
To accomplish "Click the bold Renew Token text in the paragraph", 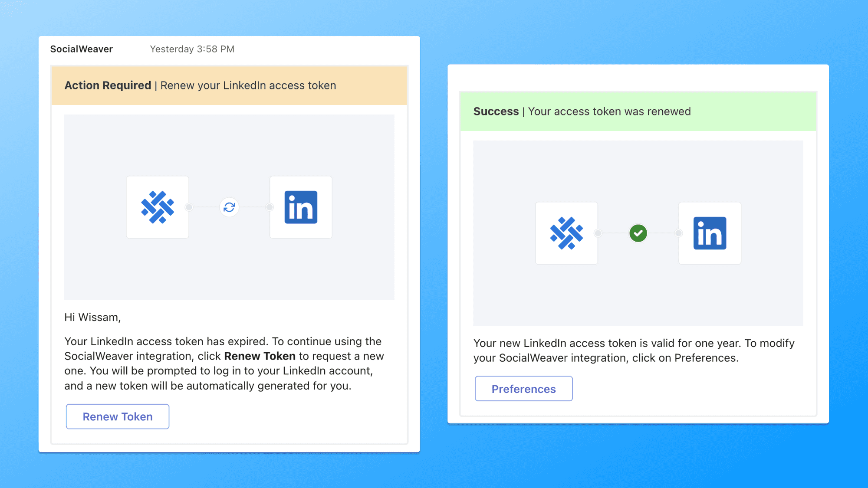I will pos(260,356).
